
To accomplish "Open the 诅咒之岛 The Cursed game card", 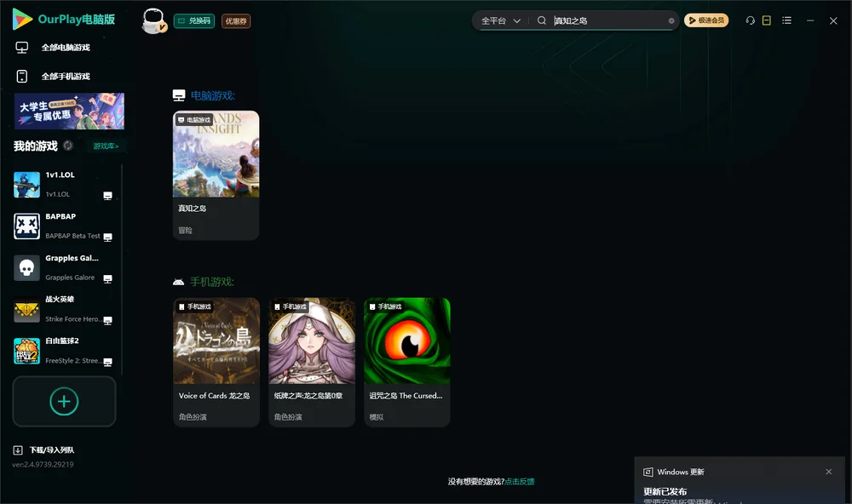I will [x=407, y=363].
